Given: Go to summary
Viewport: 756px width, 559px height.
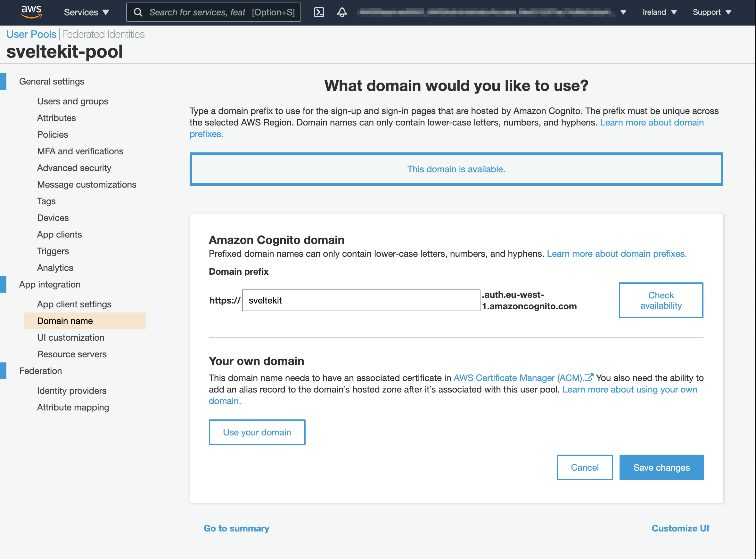Looking at the screenshot, I should tap(236, 528).
